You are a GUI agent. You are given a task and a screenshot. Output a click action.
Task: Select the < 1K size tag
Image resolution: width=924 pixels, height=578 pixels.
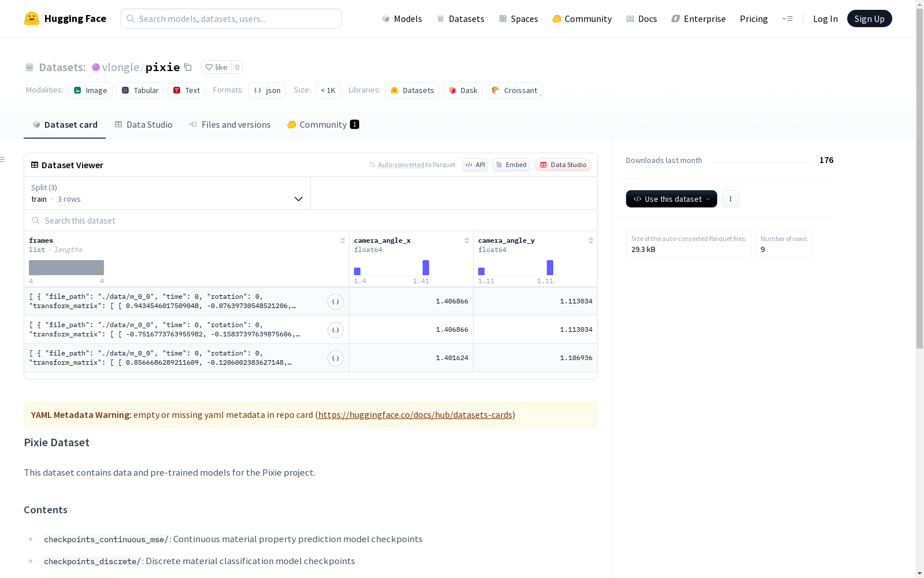point(328,90)
